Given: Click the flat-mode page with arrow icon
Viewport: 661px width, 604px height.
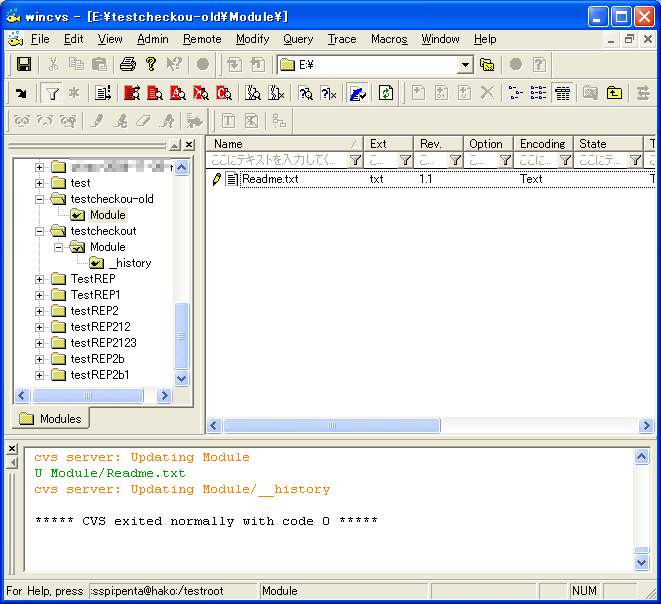Looking at the screenshot, I should point(103,93).
